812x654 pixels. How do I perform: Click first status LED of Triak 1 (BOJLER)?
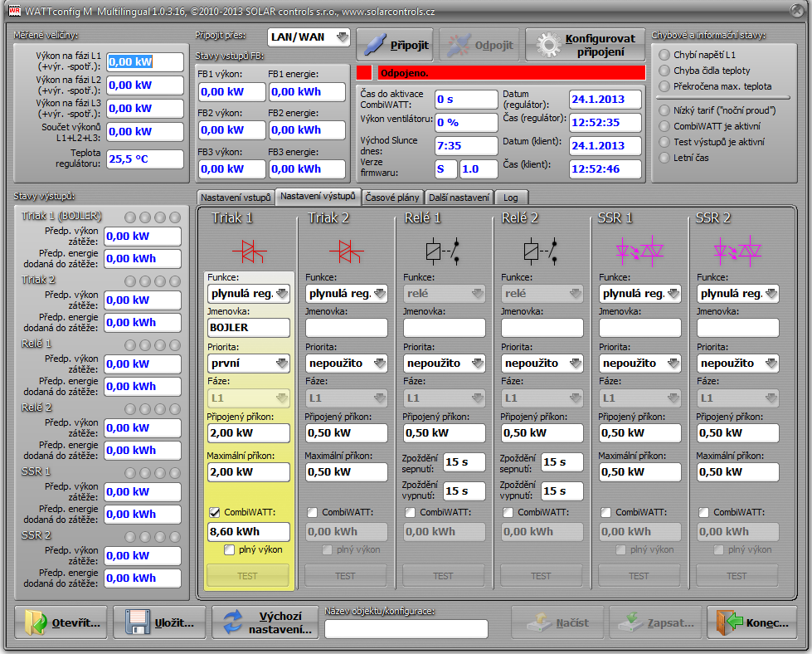[130, 217]
